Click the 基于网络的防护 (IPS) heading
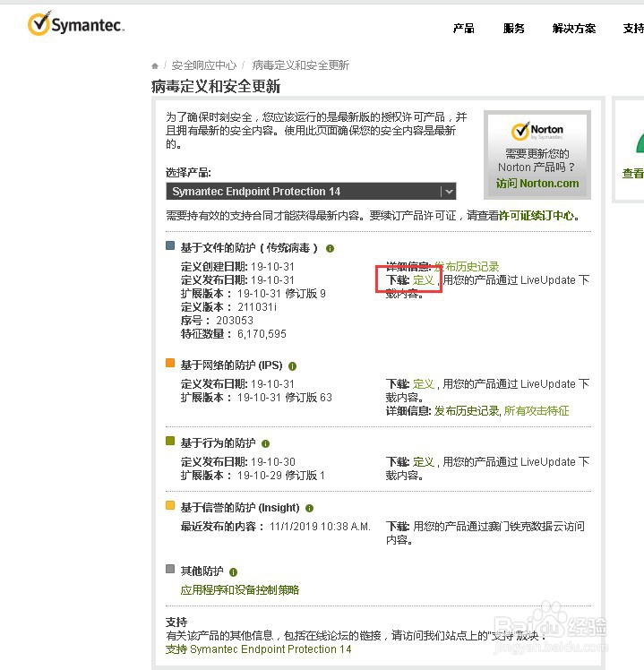Screen dimensions: 644x670 pyautogui.click(x=232, y=365)
